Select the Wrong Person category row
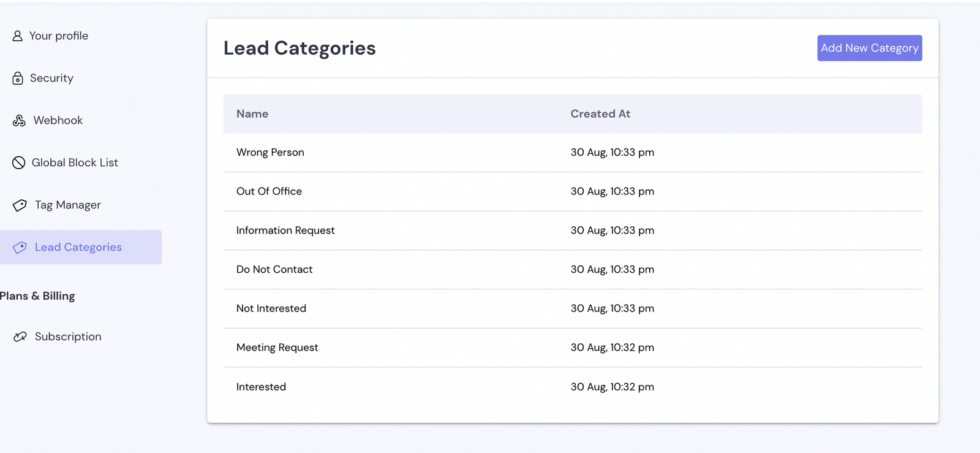 (270, 153)
